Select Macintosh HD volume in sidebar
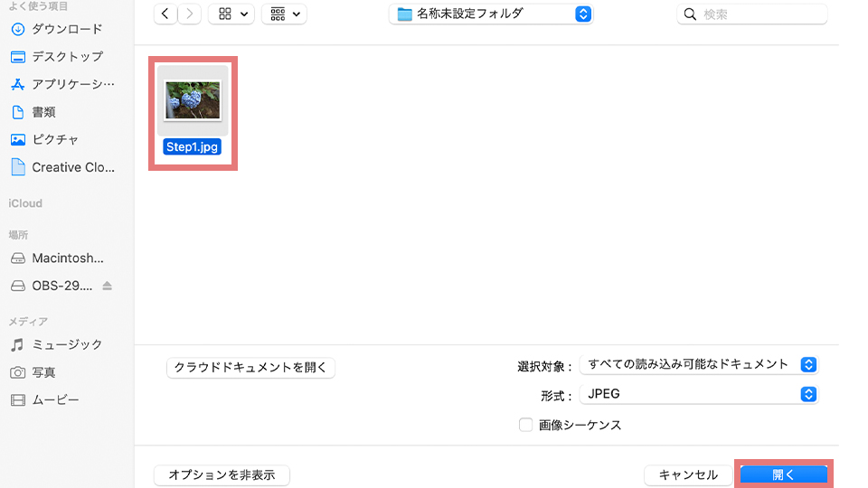The image size is (868, 488). pyautogui.click(x=58, y=258)
